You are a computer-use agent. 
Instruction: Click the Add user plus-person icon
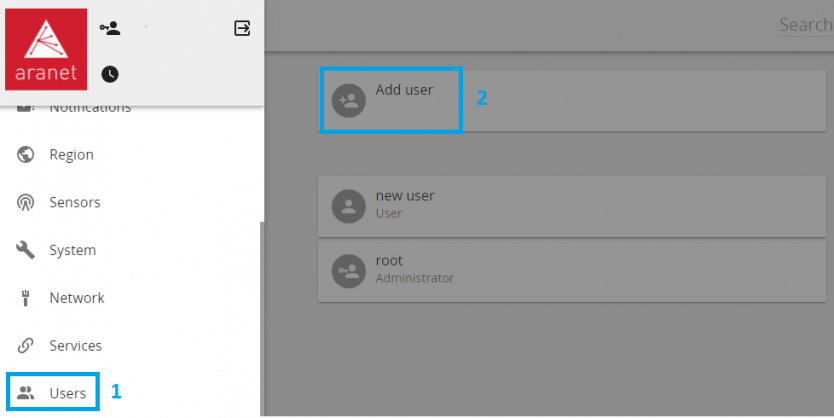coord(348,101)
